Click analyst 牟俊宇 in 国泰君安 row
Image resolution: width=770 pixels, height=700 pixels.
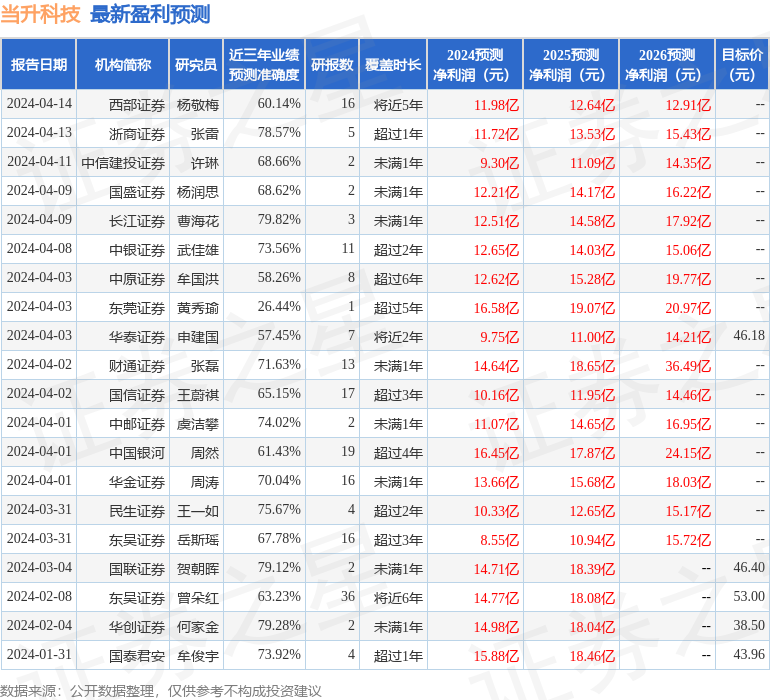pos(198,656)
